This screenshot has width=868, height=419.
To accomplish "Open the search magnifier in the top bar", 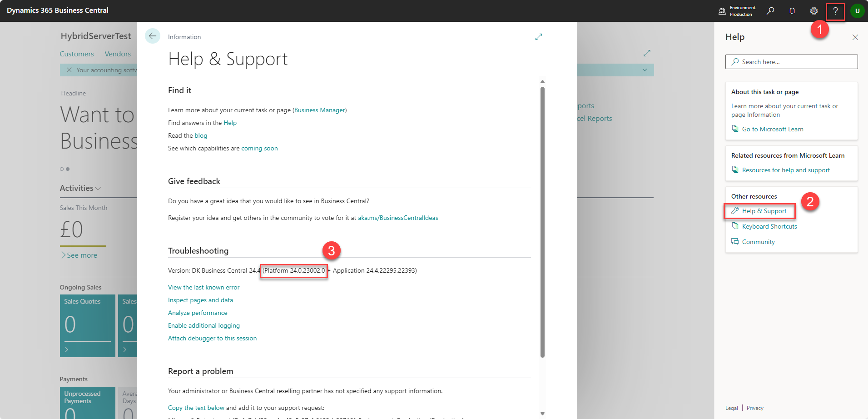I will pyautogui.click(x=770, y=11).
